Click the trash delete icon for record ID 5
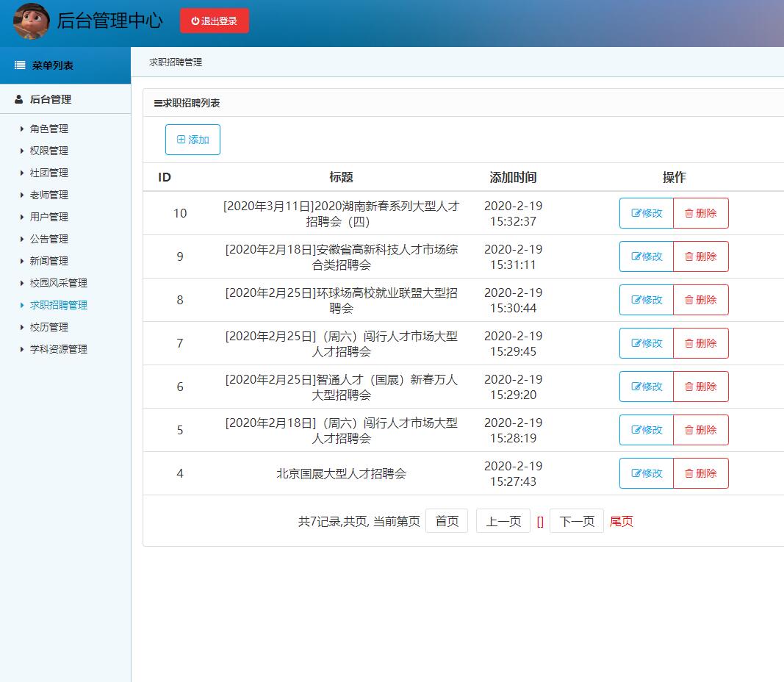 click(x=689, y=430)
